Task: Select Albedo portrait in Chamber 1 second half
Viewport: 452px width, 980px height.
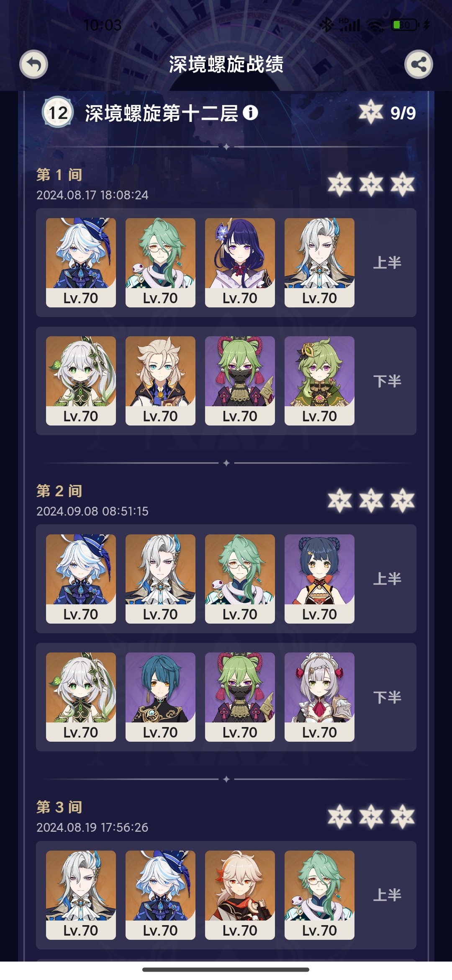Action: coord(160,381)
